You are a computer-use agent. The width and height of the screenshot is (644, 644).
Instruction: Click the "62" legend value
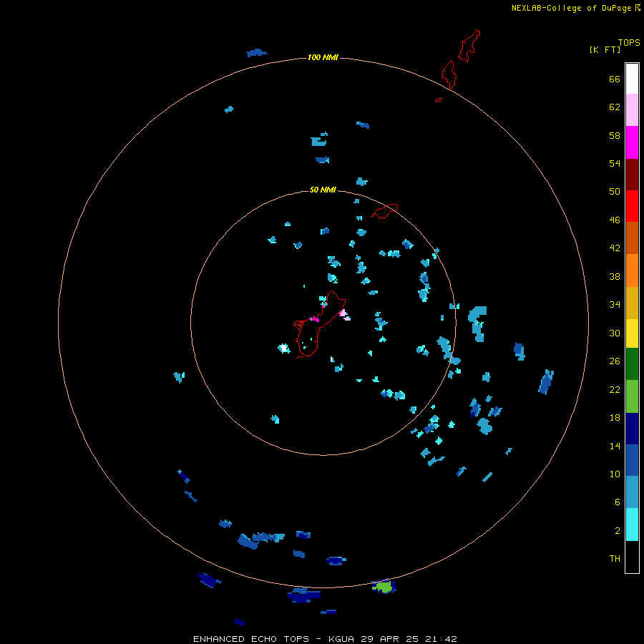tap(615, 107)
